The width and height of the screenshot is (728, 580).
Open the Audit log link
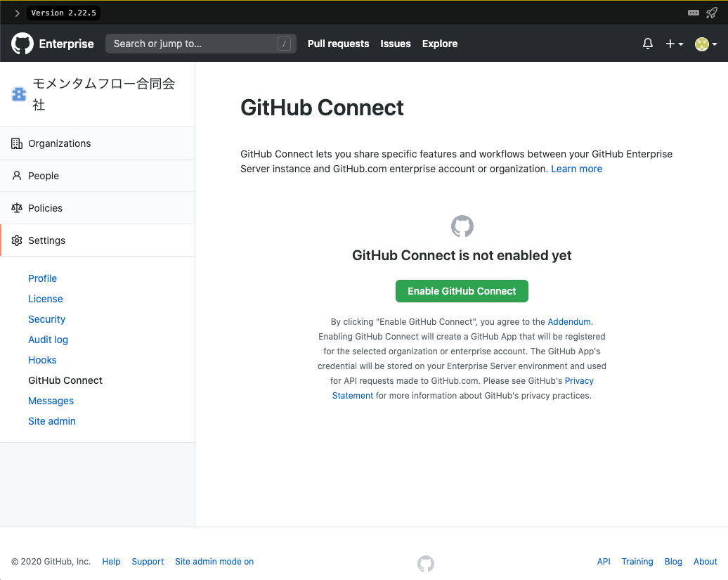[48, 340]
